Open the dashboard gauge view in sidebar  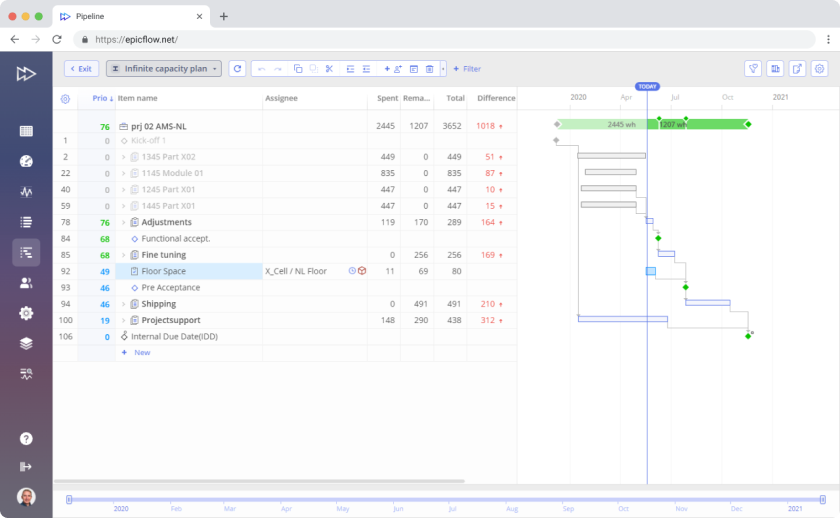coord(26,161)
